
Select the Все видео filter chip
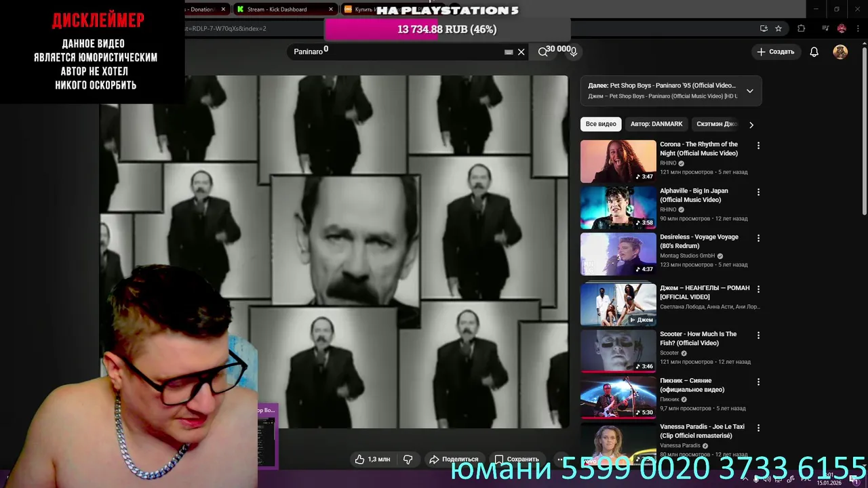601,124
